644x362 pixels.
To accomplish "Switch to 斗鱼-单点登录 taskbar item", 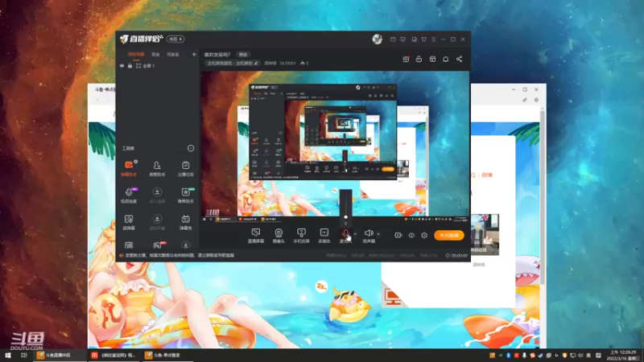I will point(167,355).
